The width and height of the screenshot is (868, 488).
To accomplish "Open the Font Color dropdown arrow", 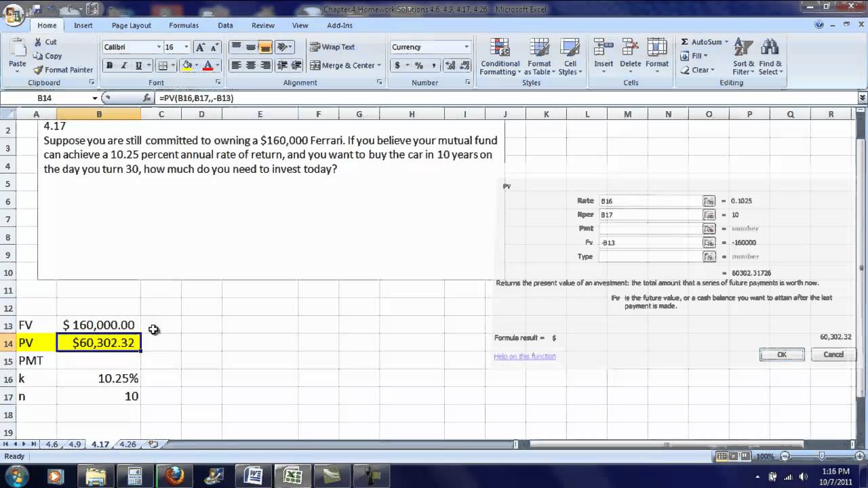I will 217,66.
